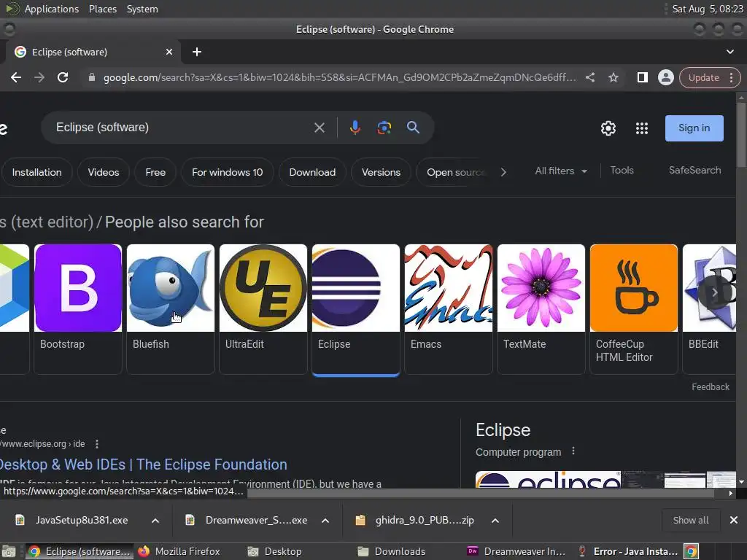Go back to the previous page
The image size is (747, 560).
[16, 77]
